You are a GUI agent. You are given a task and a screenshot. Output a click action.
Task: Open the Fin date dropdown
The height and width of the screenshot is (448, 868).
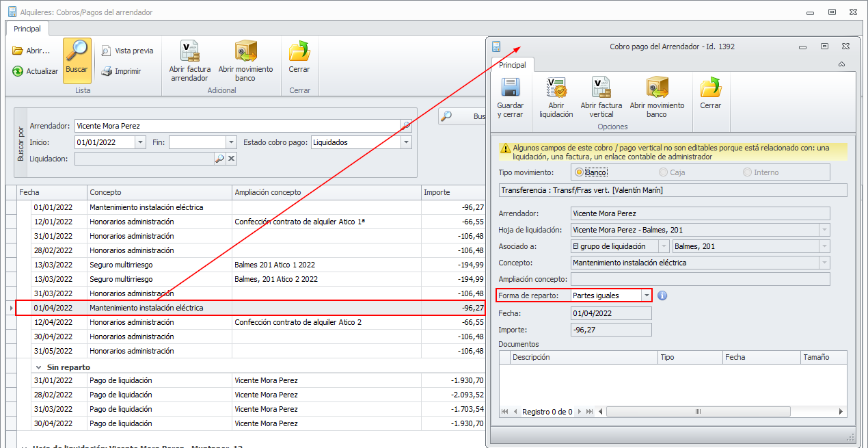coord(230,142)
